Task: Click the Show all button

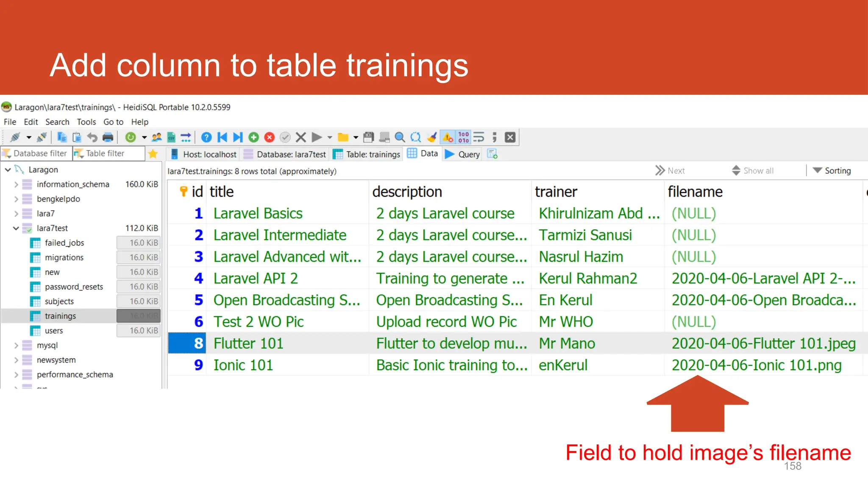Action: pyautogui.click(x=753, y=171)
